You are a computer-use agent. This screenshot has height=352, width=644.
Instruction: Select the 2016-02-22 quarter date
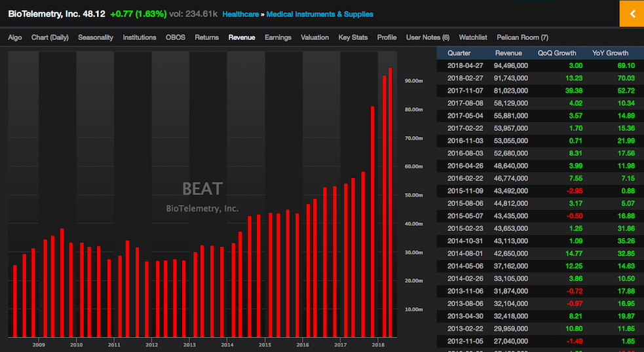pyautogui.click(x=465, y=178)
